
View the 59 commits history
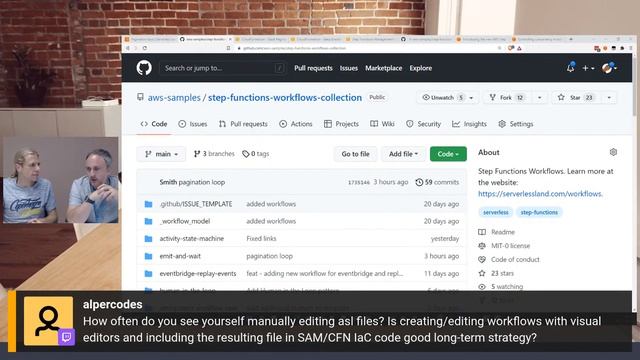437,182
